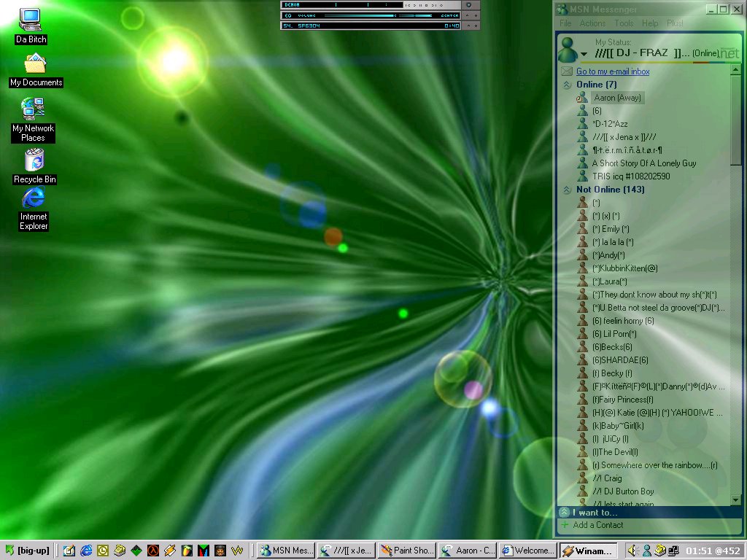
Task: Collapse the Not Online (143) group
Action: click(x=567, y=190)
